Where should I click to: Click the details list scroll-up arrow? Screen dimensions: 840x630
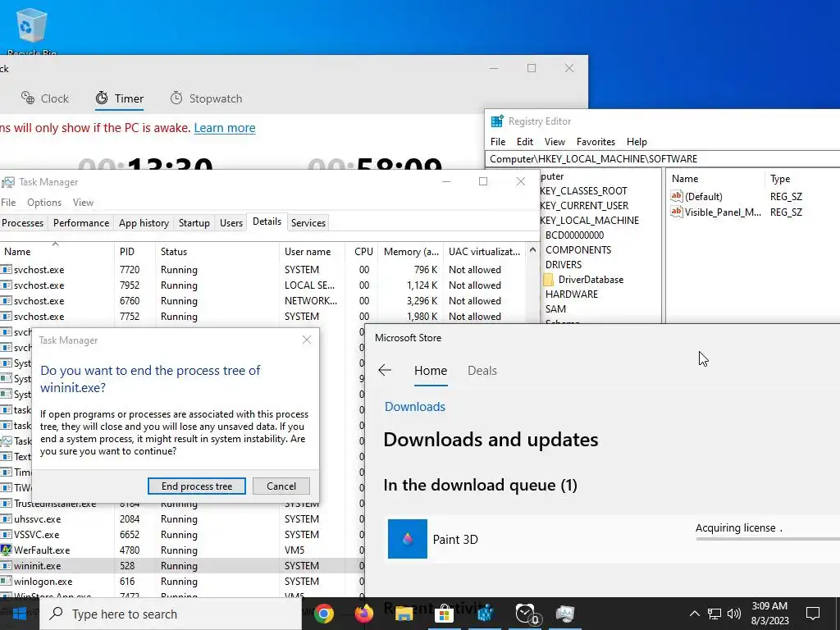tap(532, 250)
